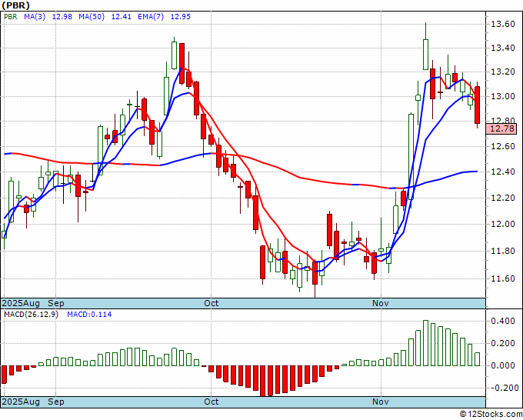Click the 13.00 price axis label

pos(503,96)
